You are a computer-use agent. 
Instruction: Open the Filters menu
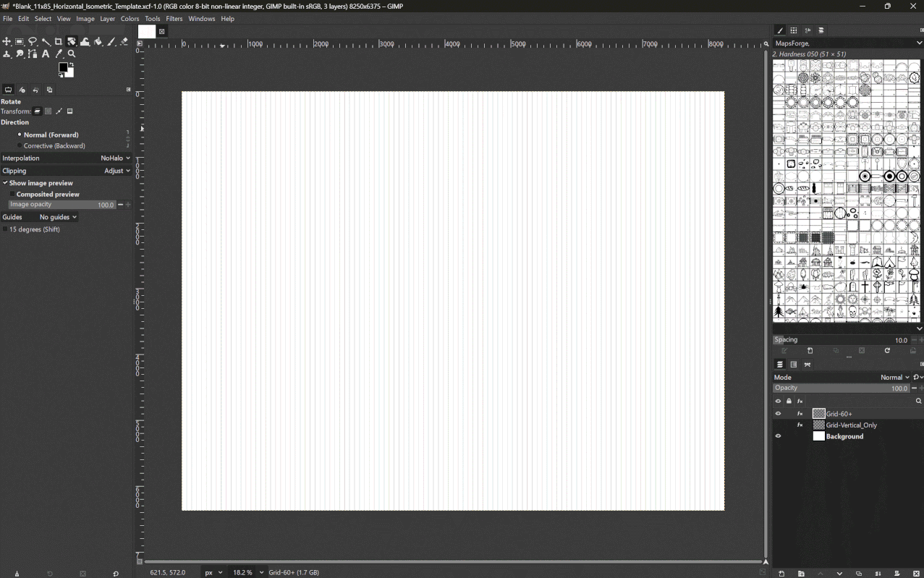[x=174, y=19]
